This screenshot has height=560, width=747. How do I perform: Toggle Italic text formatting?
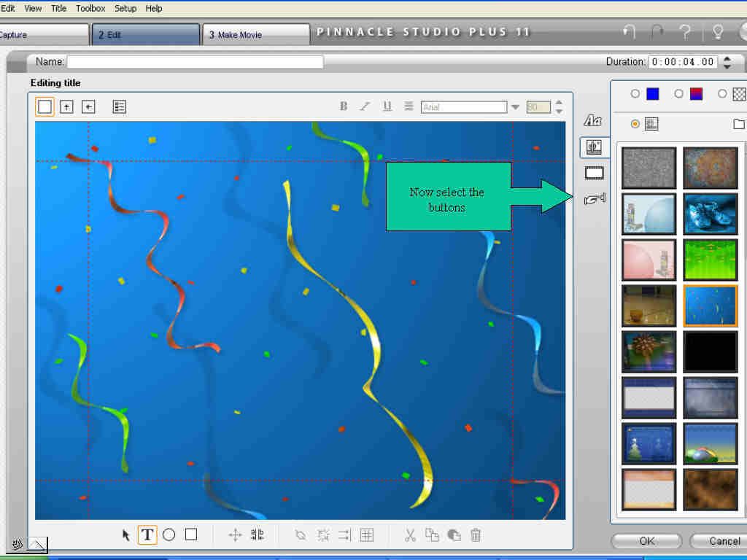(x=365, y=106)
